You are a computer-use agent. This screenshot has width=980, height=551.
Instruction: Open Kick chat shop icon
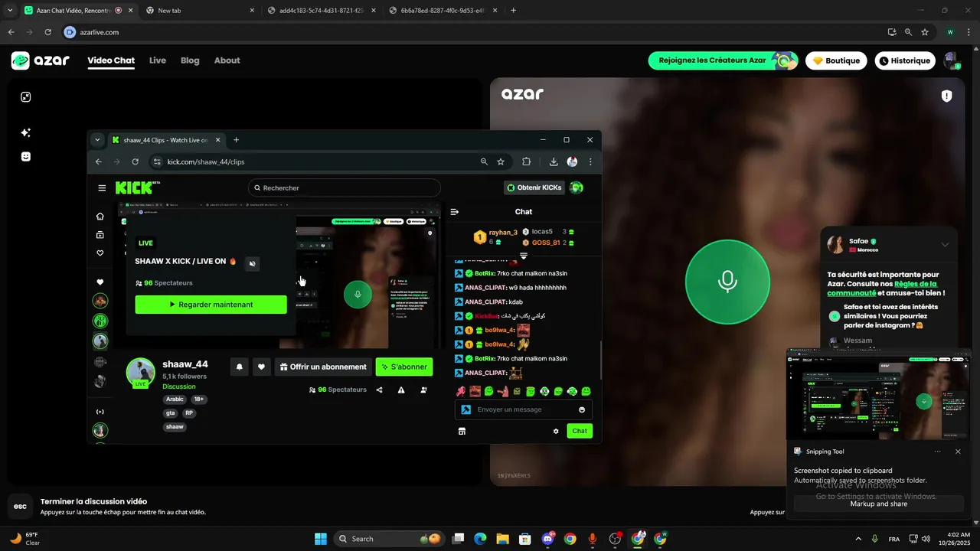pos(462,431)
